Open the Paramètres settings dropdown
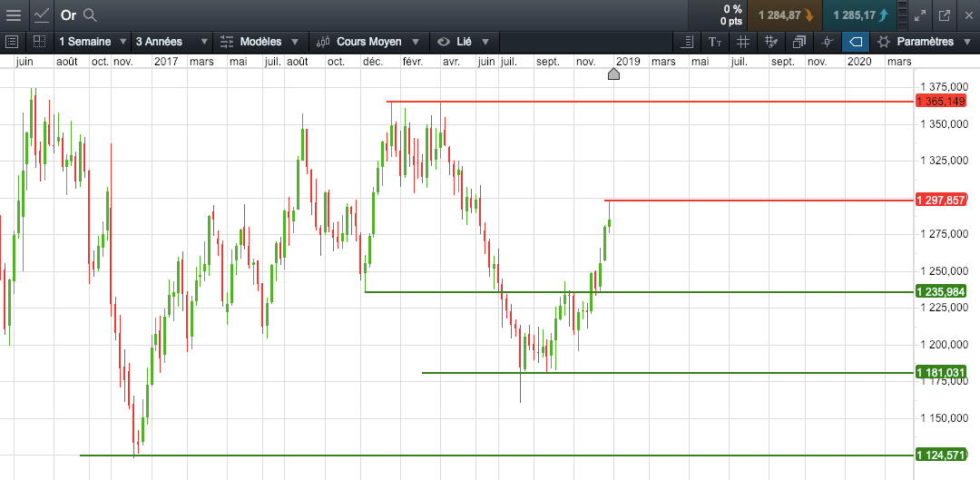The width and height of the screenshot is (980, 480). pos(923,42)
